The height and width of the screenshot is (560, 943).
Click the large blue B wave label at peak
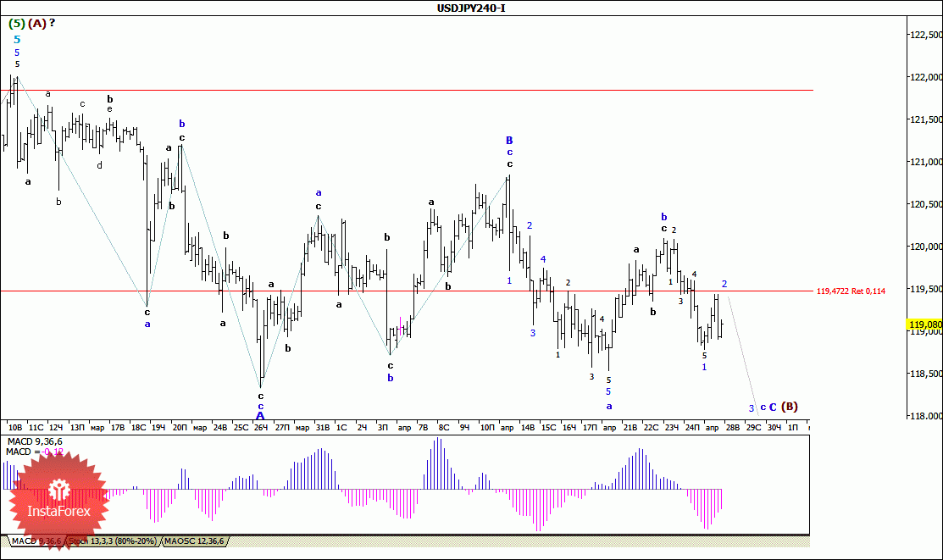tap(509, 140)
